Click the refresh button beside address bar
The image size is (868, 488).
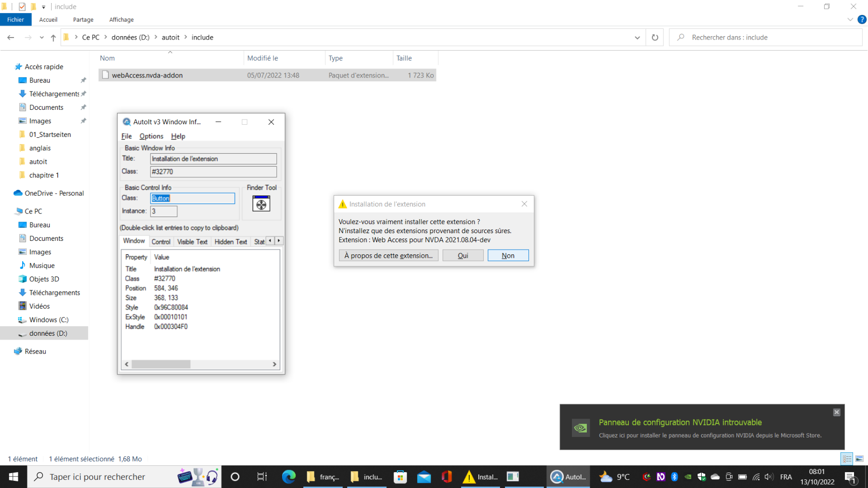[x=655, y=38]
